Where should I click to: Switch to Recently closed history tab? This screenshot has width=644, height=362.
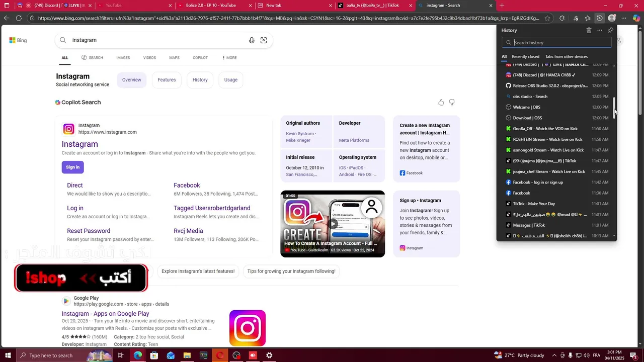click(x=525, y=57)
